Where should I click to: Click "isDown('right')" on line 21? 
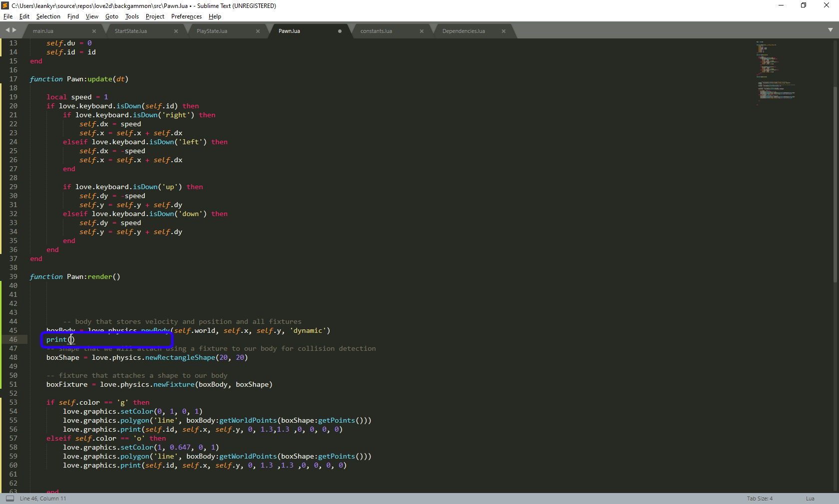[164, 115]
